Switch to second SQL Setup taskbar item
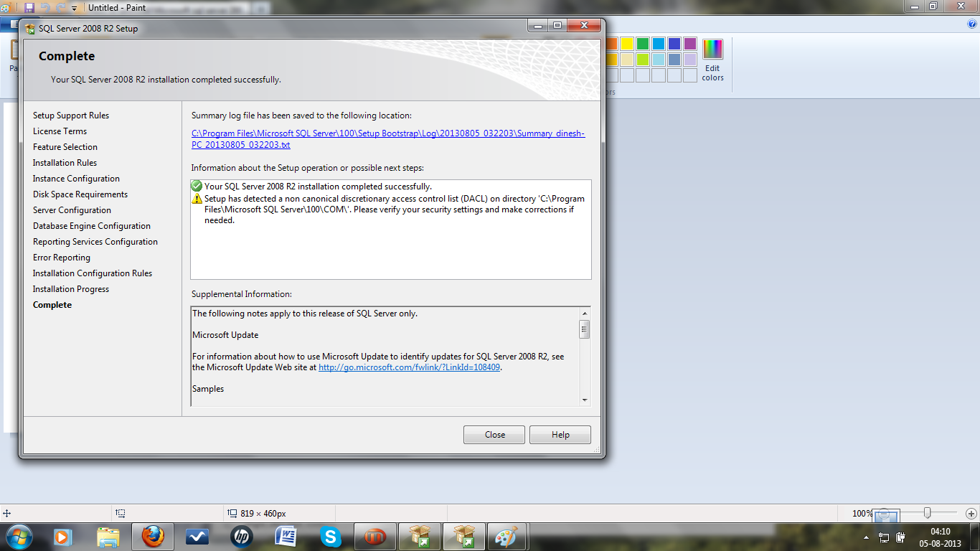This screenshot has width=980, height=551. pyautogui.click(x=464, y=536)
